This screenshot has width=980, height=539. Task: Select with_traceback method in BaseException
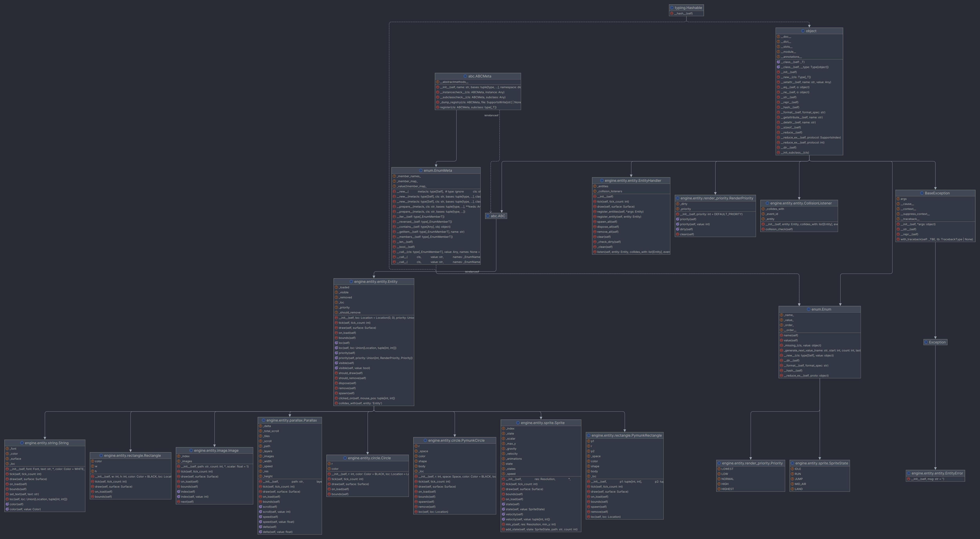pos(937,240)
